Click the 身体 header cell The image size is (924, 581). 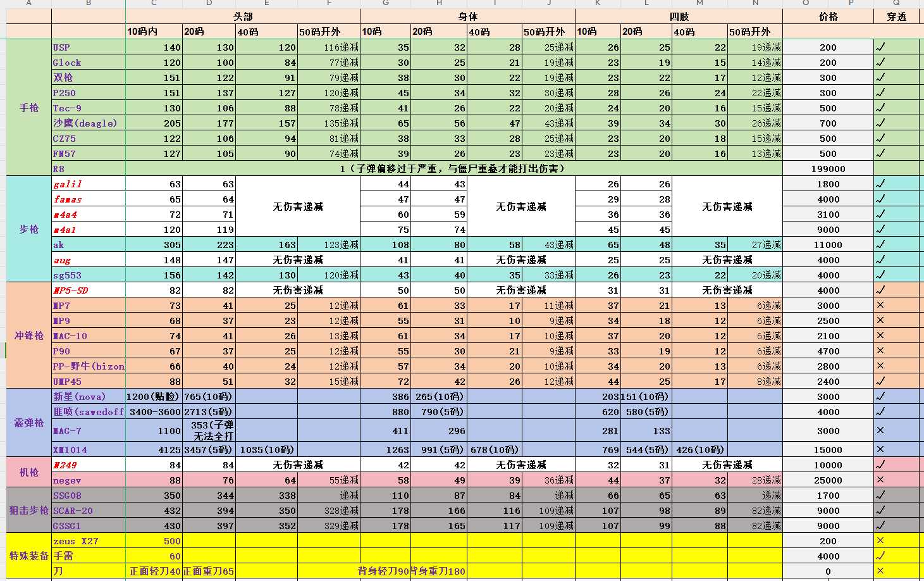[468, 16]
